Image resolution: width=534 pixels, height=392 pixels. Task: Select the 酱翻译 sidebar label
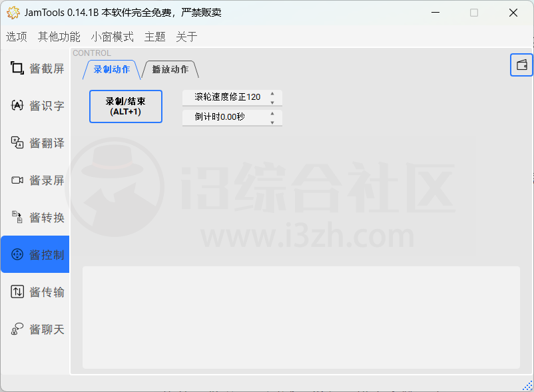tap(47, 143)
